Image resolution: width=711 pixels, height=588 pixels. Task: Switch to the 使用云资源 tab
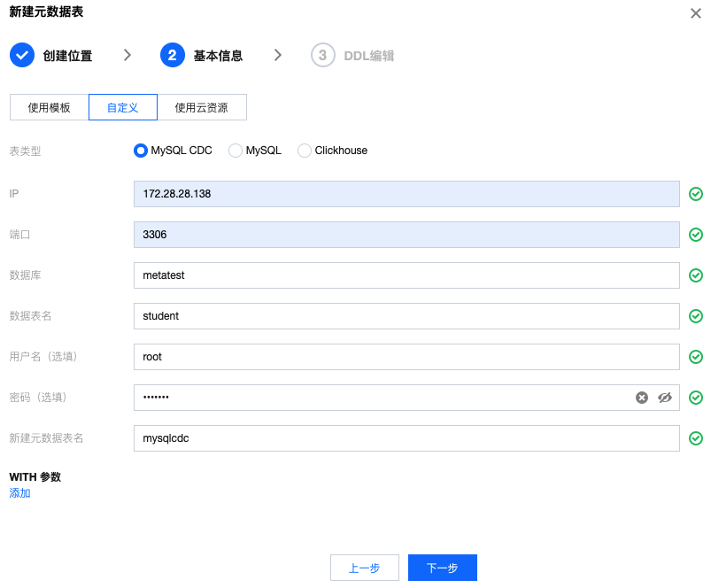tap(202, 107)
